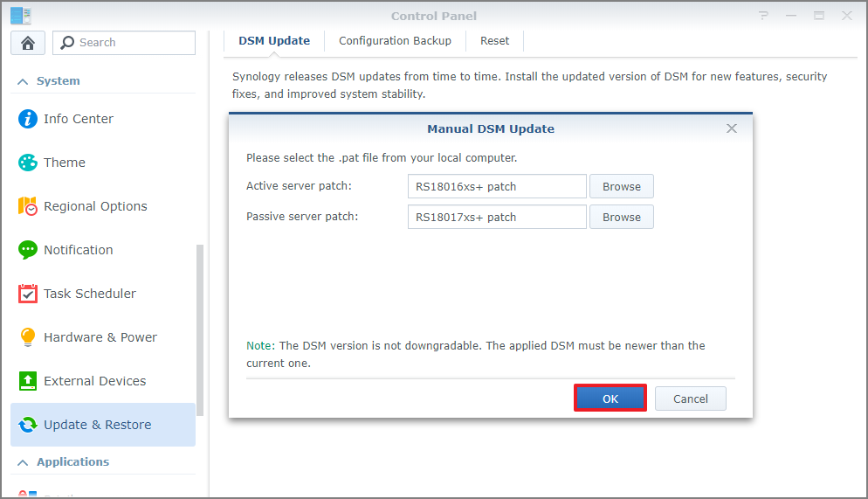Open Task Scheduler calendar icon
Viewport: 868px width, 499px height.
28,294
